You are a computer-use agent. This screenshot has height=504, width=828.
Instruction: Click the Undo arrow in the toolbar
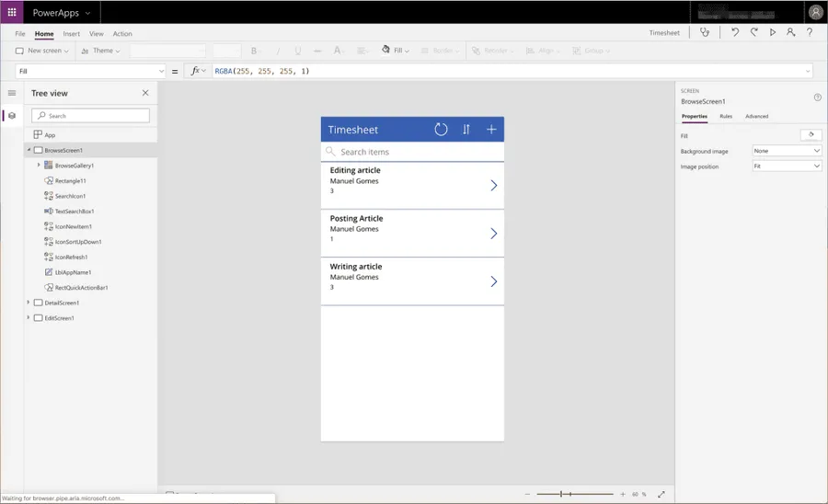pos(734,32)
